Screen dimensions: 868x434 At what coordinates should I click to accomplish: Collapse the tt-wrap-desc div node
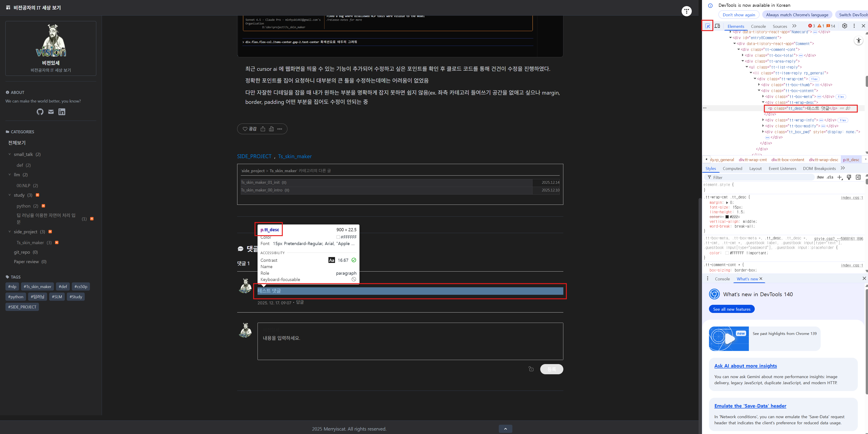click(x=763, y=102)
